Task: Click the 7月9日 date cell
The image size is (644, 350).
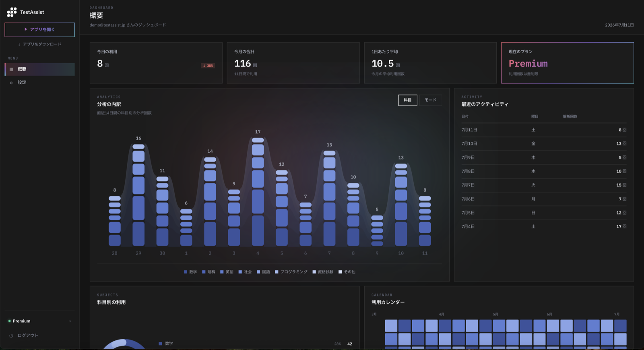Action: point(468,157)
